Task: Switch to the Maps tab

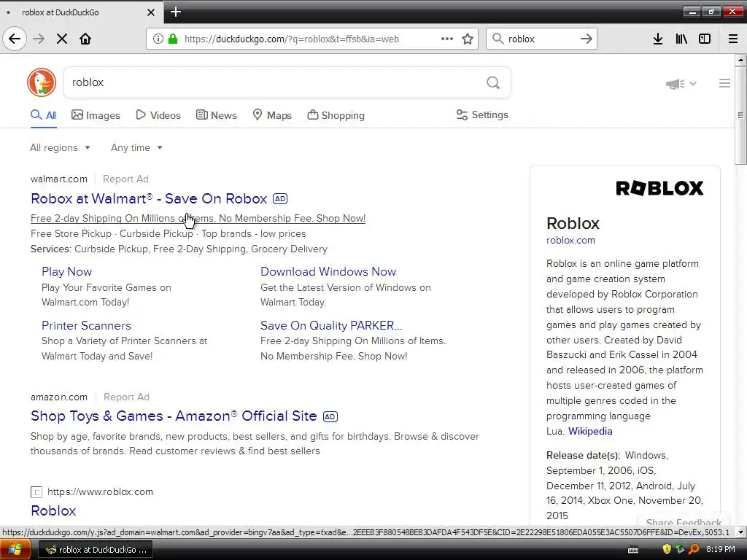Action: click(272, 115)
